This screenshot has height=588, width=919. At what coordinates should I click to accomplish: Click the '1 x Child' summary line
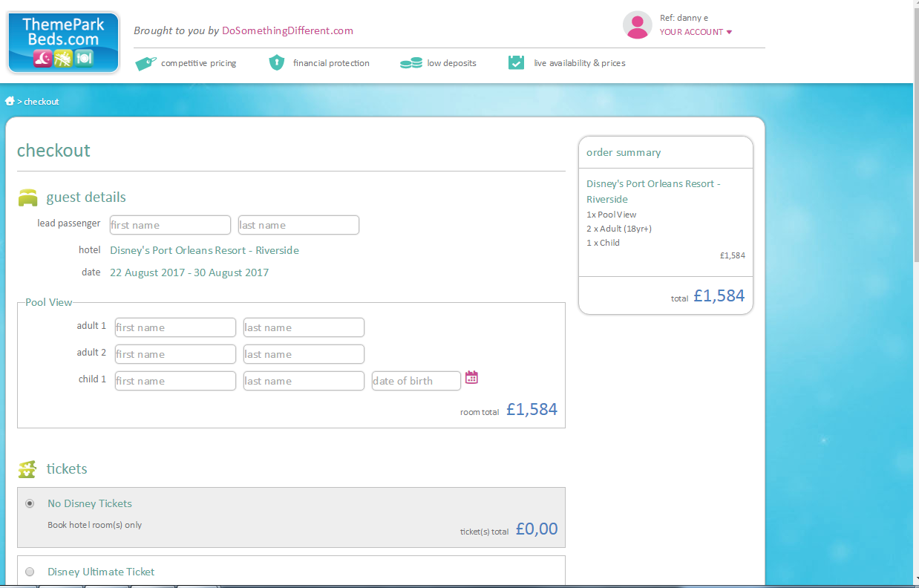pos(603,243)
